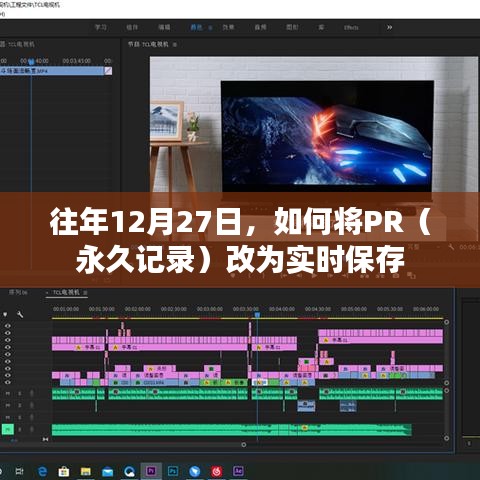The height and width of the screenshot is (480, 480).
Task: Open the 序列 06 timeline tab
Action: [18, 292]
